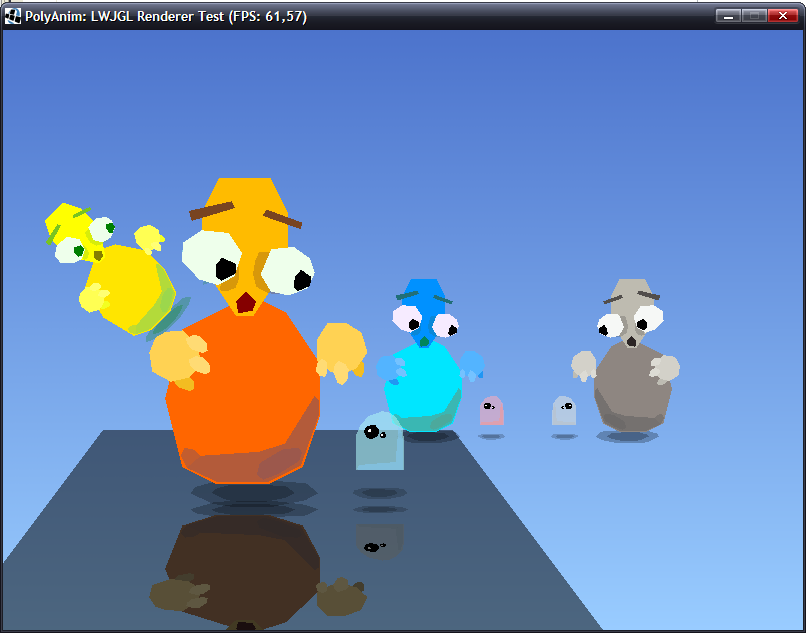806x633 pixels.
Task: Click the orange character's dark reflection on floor
Action: coord(257,571)
